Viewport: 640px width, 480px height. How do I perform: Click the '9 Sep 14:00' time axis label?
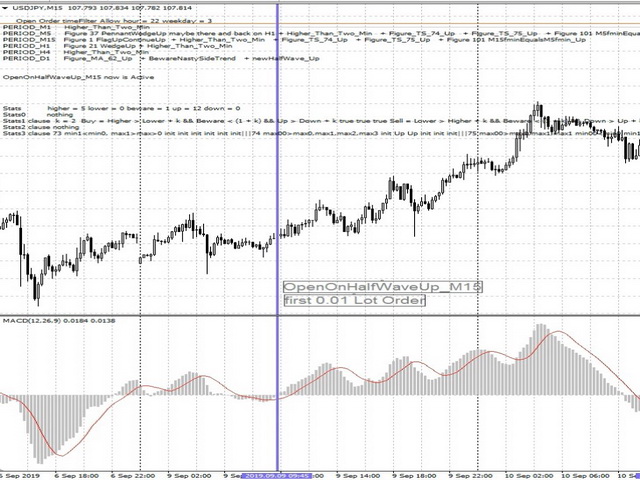[358, 476]
